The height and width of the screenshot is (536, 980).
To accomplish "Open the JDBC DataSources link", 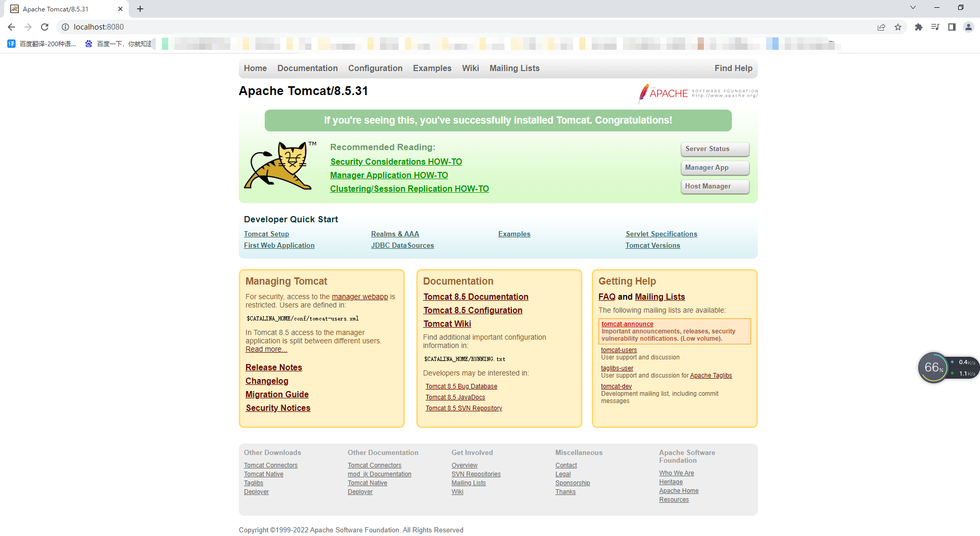I will click(x=402, y=246).
